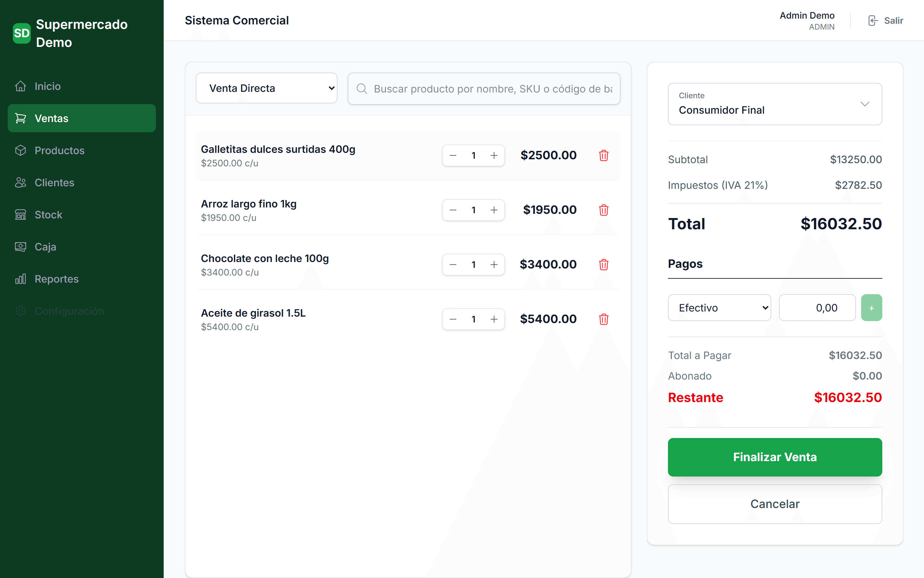
Task: Click the Abonado value $0.00
Action: click(867, 376)
